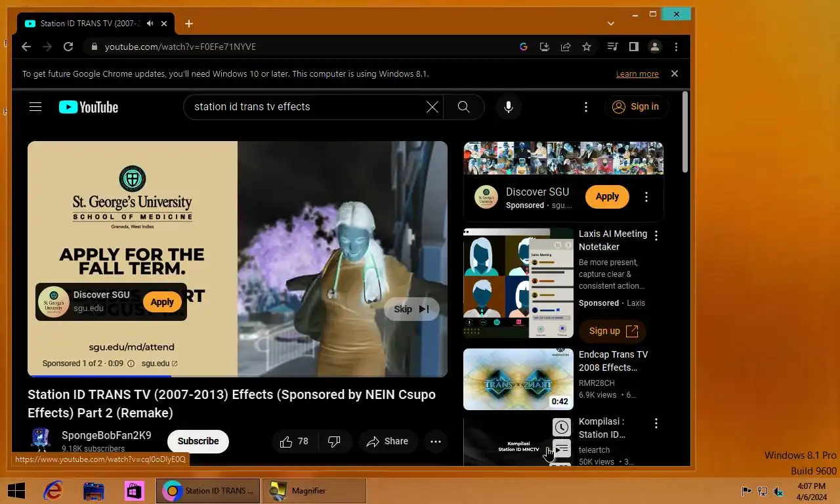Clear the search query with X
Viewport: 840px width, 504px height.
pos(432,107)
